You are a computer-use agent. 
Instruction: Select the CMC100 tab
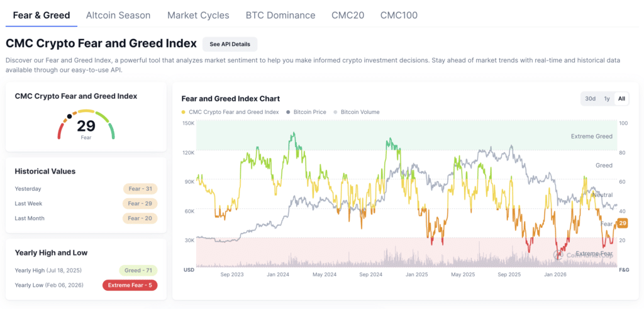[399, 15]
